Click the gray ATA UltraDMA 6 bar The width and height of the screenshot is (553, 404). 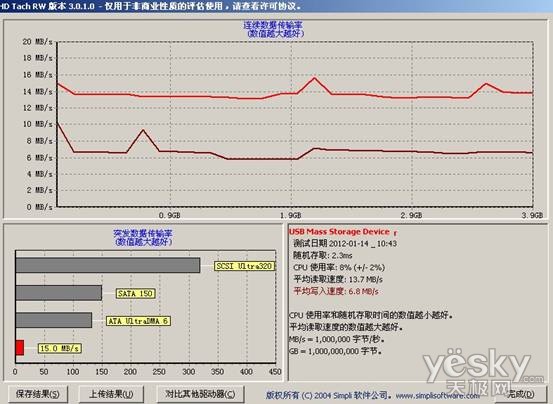(x=54, y=320)
